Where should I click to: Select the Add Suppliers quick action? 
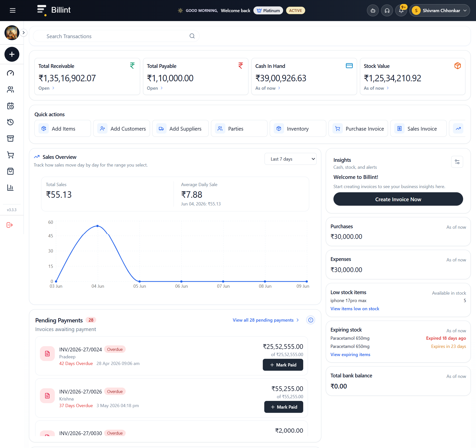[x=180, y=129]
